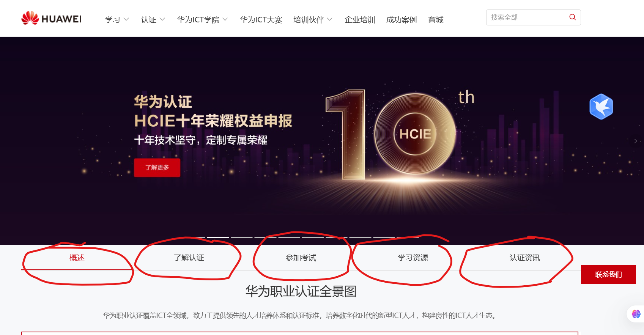The width and height of the screenshot is (644, 335).
Task: Open the blue bird assistant icon
Action: (x=601, y=107)
